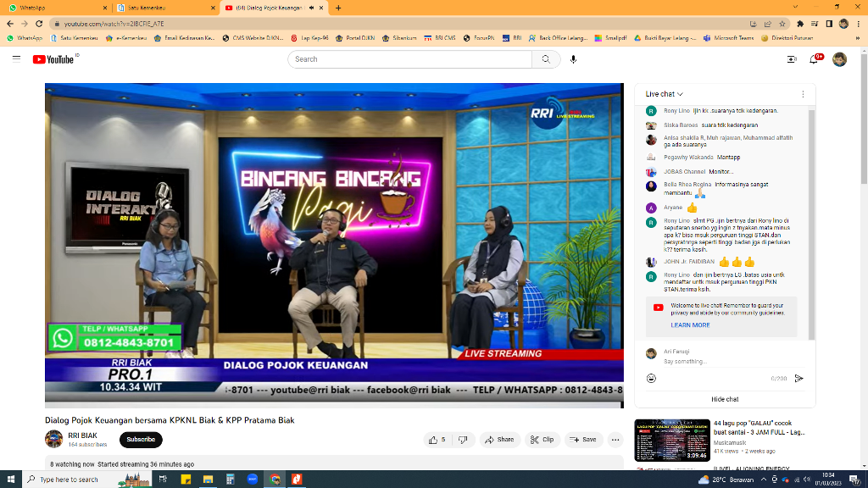Open the YouTube notifications bell
This screenshot has height=488, width=868.
coord(815,59)
